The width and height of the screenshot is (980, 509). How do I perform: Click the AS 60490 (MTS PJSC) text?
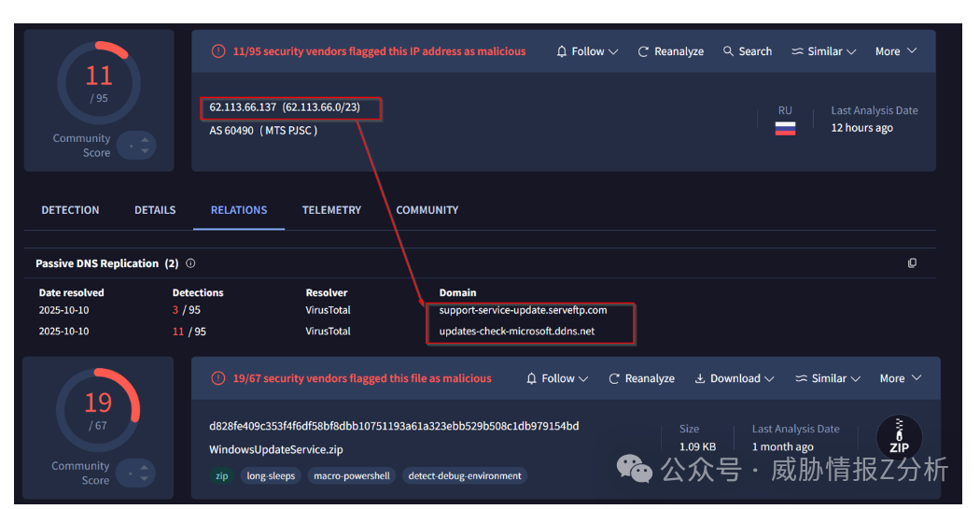pos(263,131)
